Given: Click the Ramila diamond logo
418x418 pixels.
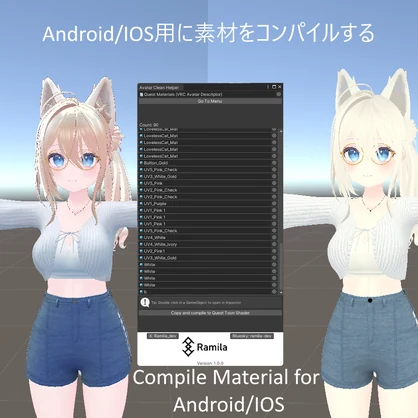Looking at the screenshot, I should click(x=188, y=347).
